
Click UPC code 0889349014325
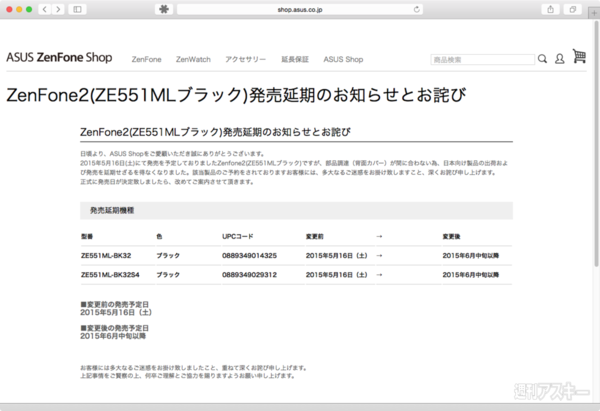point(249,256)
